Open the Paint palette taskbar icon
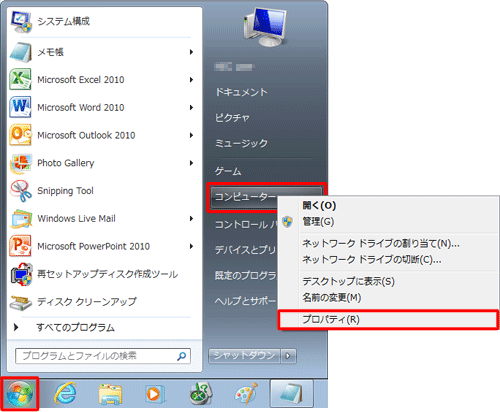500x412 pixels. point(246,393)
